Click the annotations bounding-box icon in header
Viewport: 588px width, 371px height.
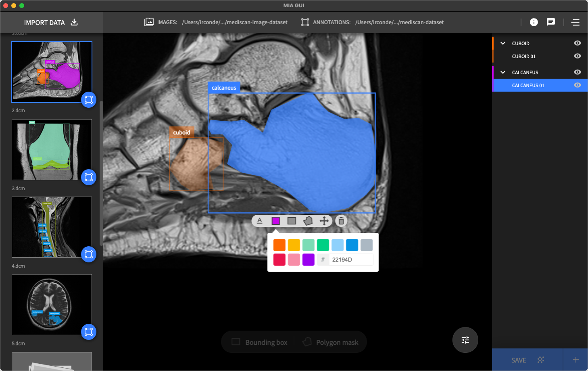305,22
